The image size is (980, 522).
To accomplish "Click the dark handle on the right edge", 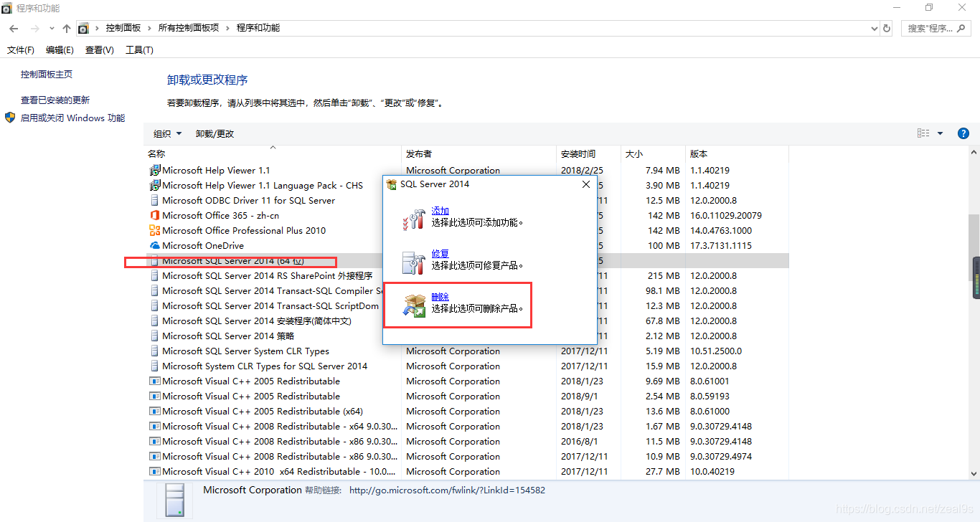I will (976, 277).
